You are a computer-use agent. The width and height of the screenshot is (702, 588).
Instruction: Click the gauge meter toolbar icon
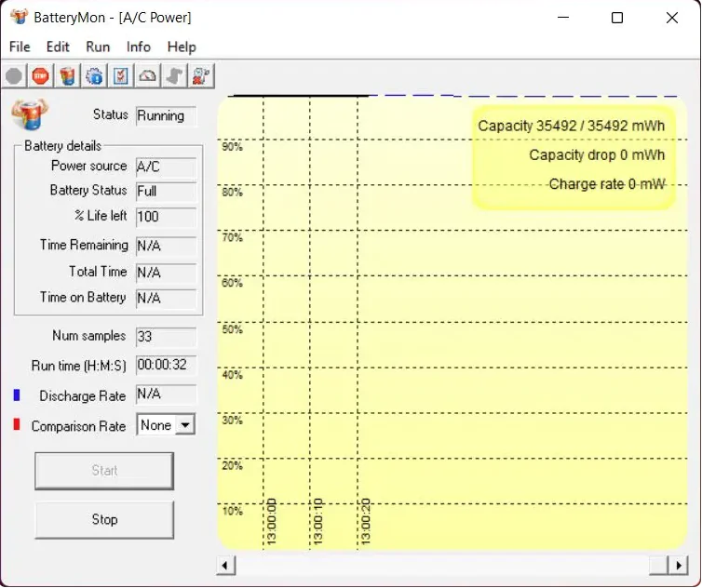[147, 76]
